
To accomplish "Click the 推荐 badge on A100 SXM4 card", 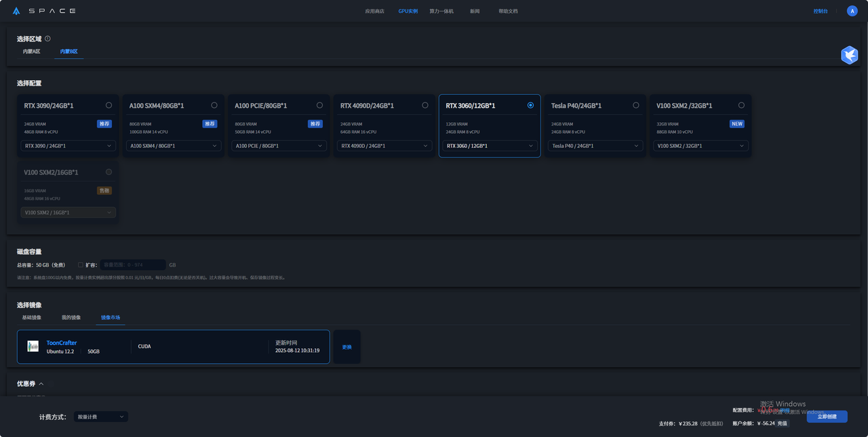I will click(x=210, y=124).
